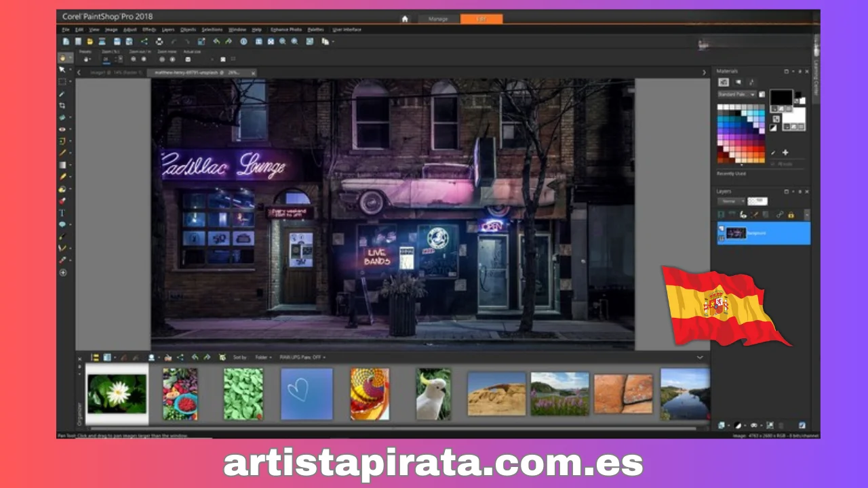Click the Zoom out magnifier in toolbar
The image size is (868, 488).
pyautogui.click(x=283, y=41)
